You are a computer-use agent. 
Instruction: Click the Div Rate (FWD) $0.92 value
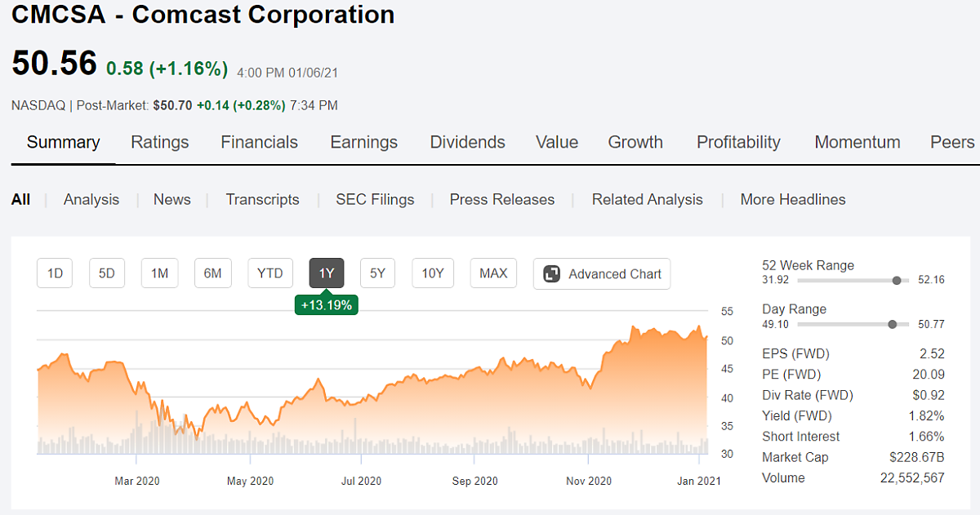[x=929, y=395]
